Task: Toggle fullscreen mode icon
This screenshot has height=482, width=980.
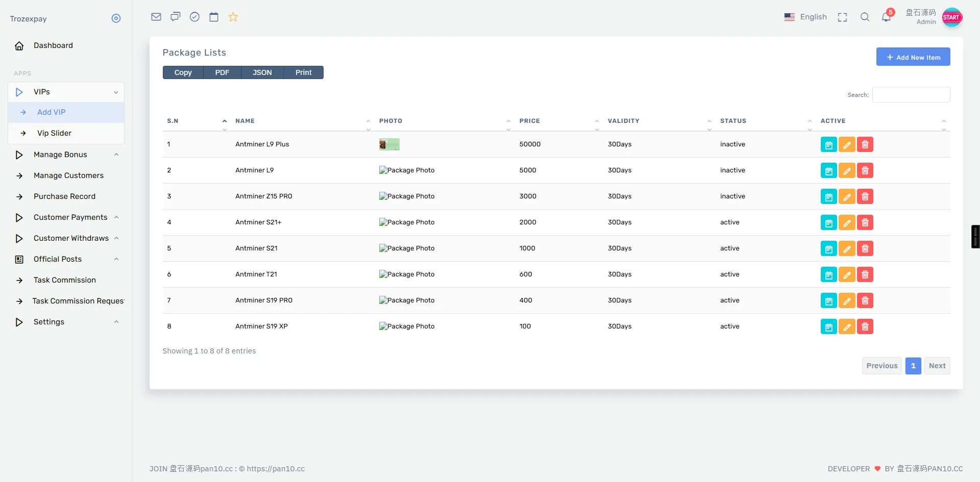Action: click(x=843, y=17)
